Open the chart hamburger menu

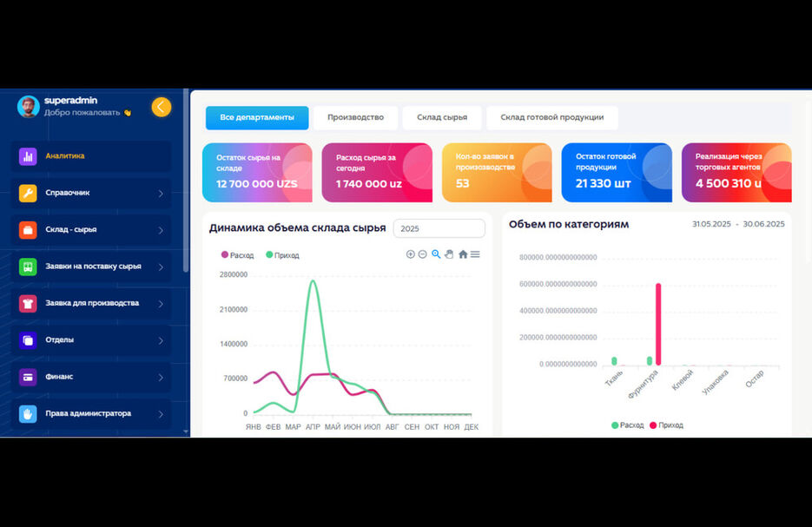pyautogui.click(x=475, y=254)
